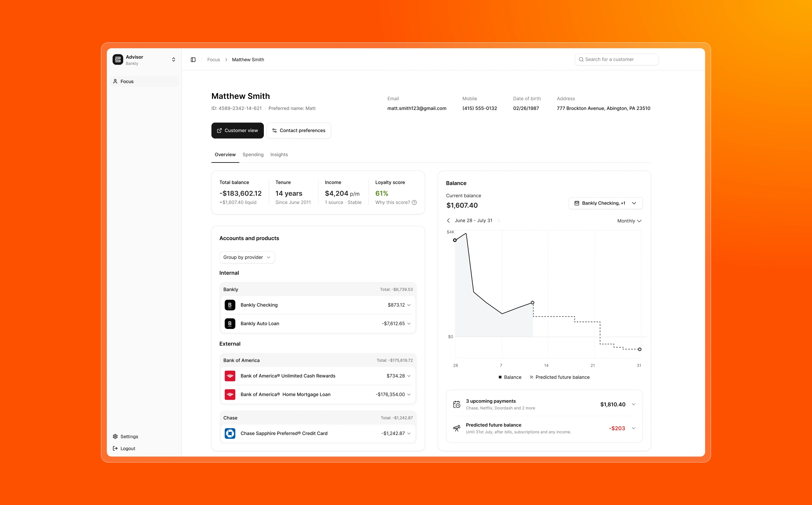Expand the 3 upcoming payments row
812x505 pixels.
[x=633, y=405]
